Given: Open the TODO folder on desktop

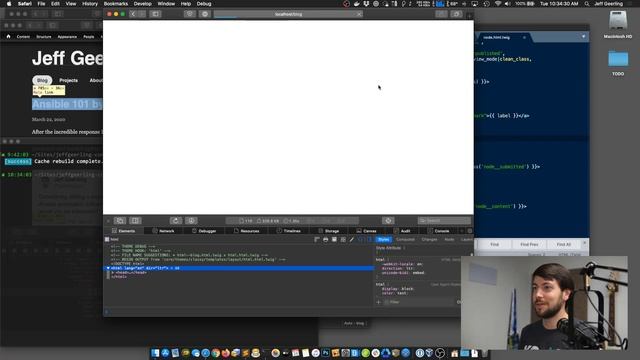Looking at the screenshot, I should click(618, 62).
